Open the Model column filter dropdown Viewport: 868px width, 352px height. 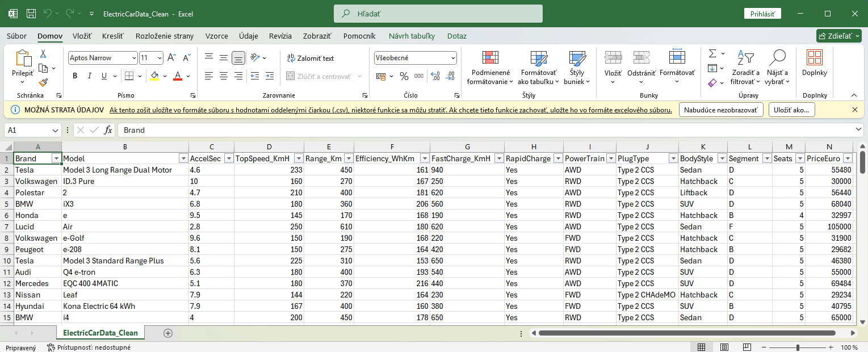[183, 158]
